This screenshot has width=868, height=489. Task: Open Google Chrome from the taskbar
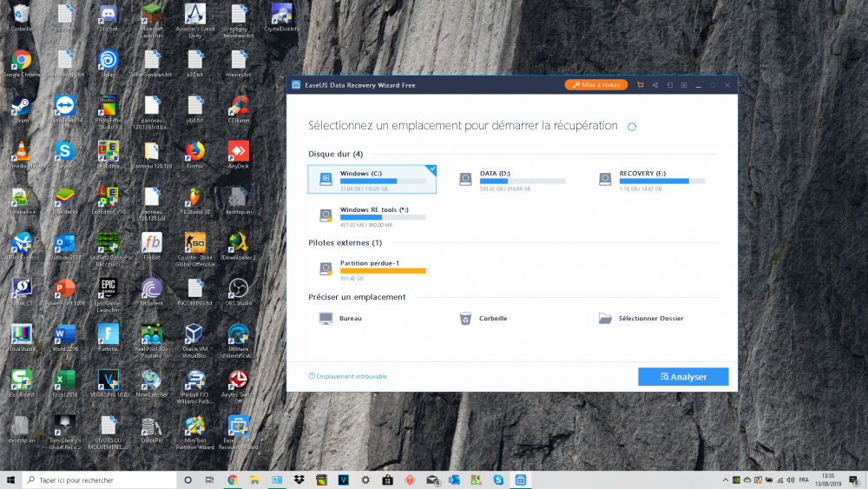[x=233, y=479]
